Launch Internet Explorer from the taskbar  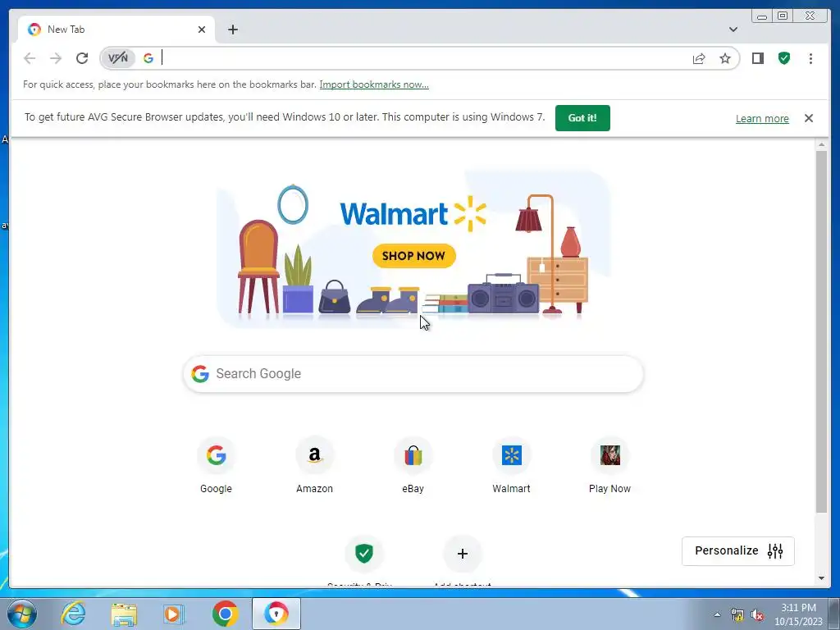(x=73, y=614)
